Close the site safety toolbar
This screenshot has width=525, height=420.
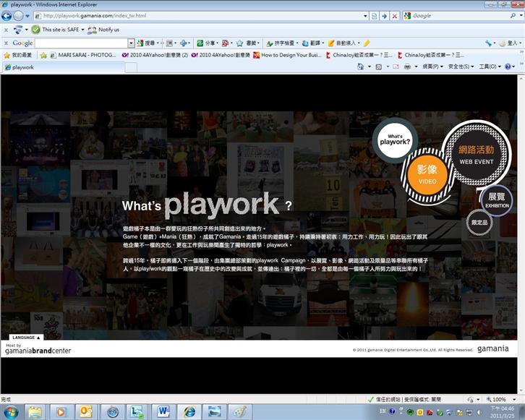click(x=6, y=30)
